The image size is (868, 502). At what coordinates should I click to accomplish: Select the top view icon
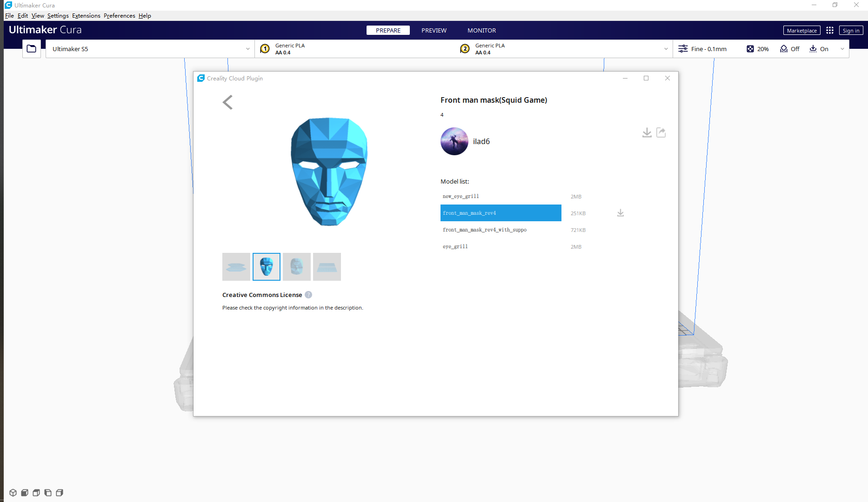point(36,493)
